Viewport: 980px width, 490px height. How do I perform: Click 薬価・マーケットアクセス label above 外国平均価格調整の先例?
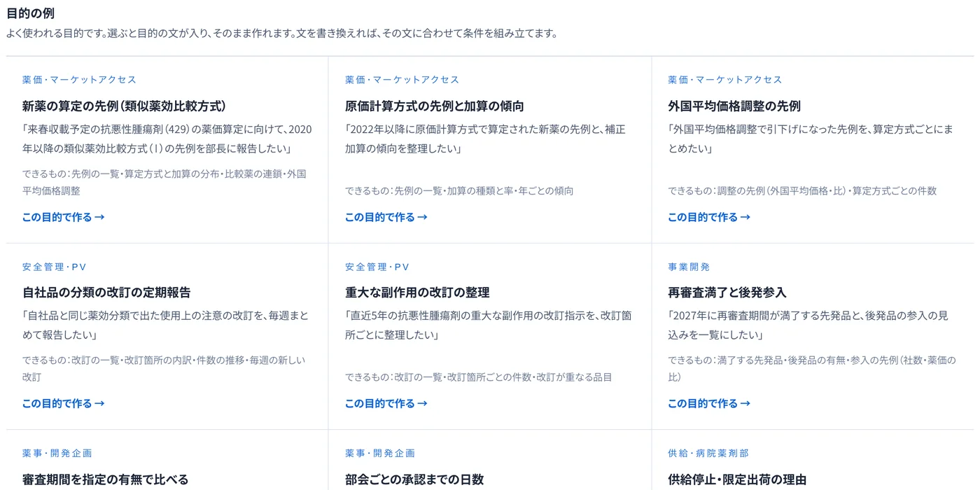pyautogui.click(x=724, y=80)
